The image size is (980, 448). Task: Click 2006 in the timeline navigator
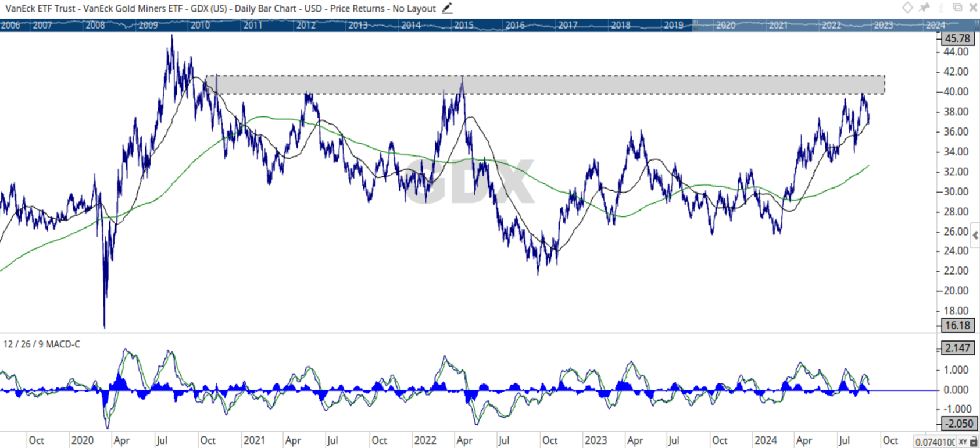10,25
